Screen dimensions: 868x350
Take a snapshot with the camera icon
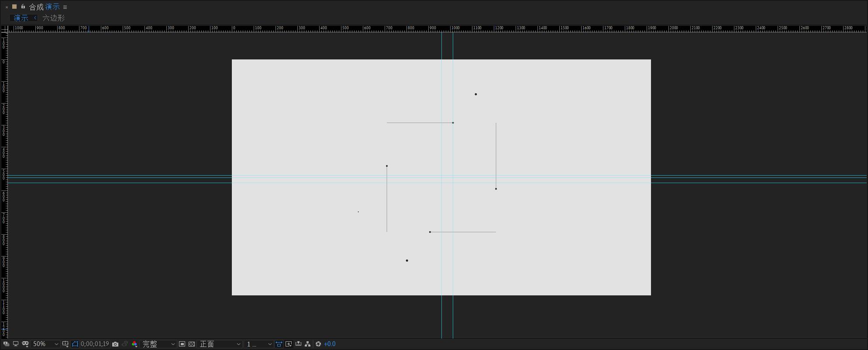point(115,344)
